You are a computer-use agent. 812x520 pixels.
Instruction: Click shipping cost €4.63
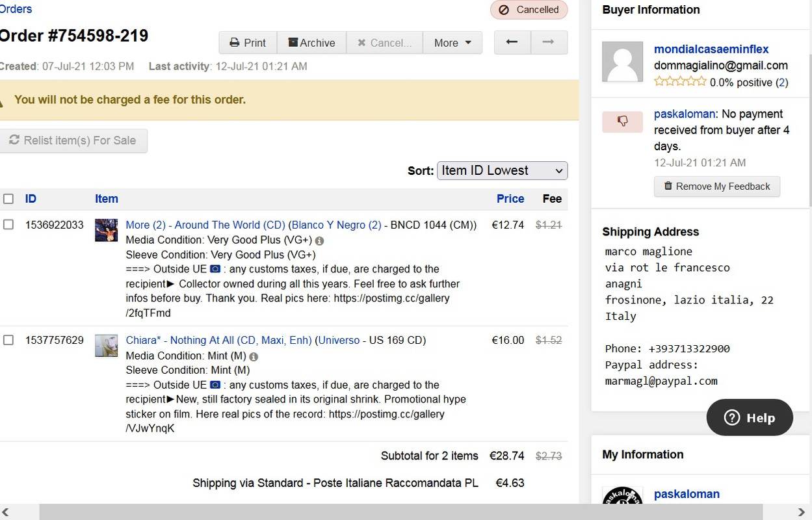(x=510, y=483)
